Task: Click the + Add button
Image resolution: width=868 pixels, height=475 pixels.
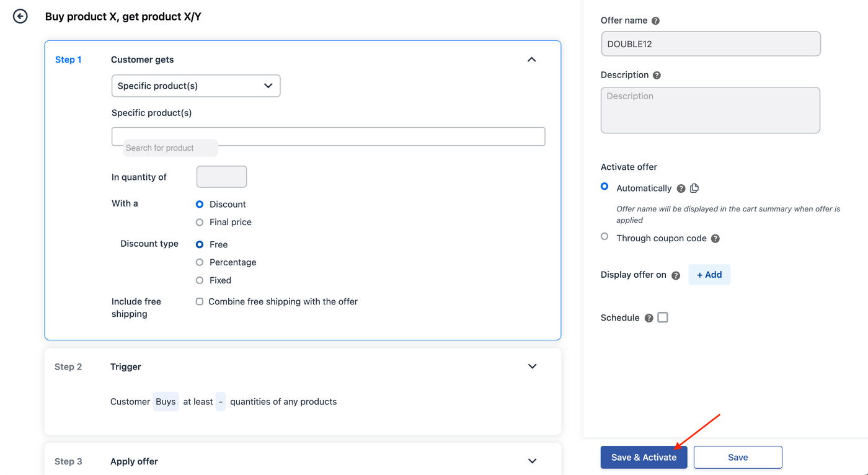Action: [709, 275]
